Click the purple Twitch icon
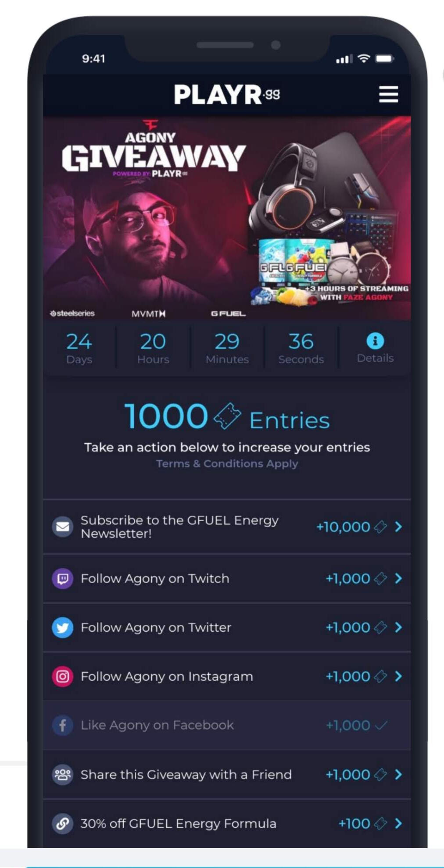 [63, 579]
